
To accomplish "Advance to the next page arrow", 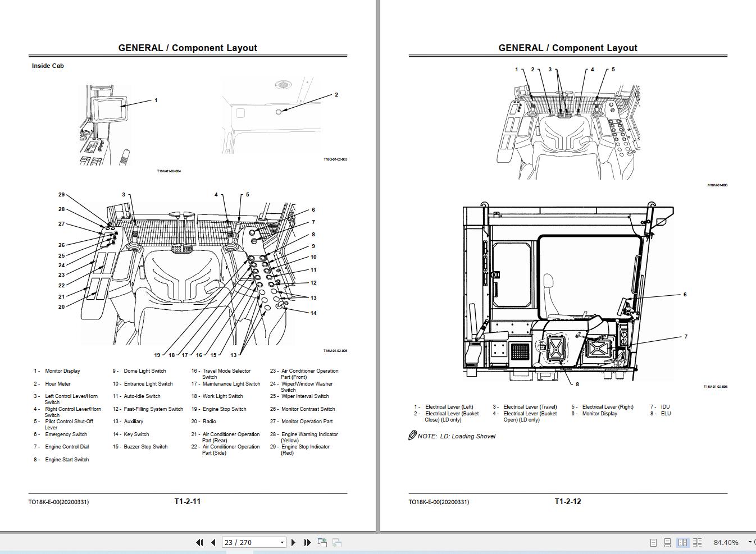I will (293, 542).
